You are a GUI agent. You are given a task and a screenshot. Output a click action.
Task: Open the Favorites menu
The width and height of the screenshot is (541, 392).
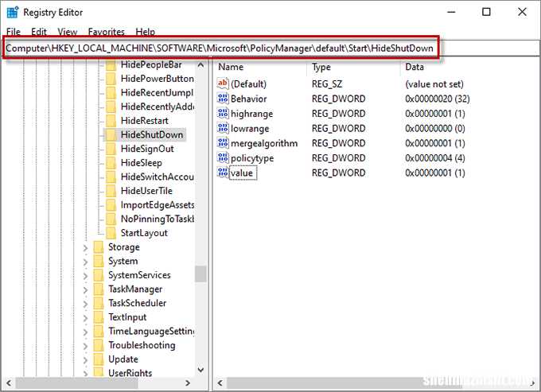pyautogui.click(x=107, y=32)
